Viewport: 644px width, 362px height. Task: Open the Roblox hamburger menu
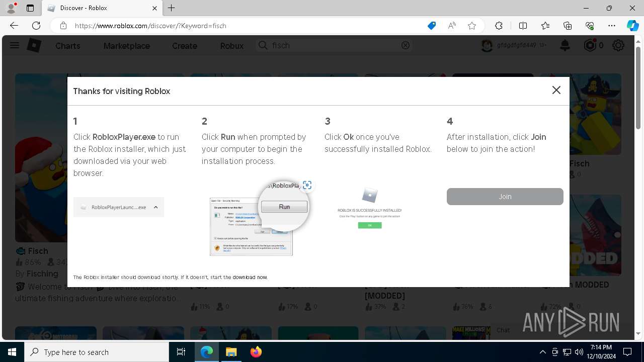[x=15, y=45]
